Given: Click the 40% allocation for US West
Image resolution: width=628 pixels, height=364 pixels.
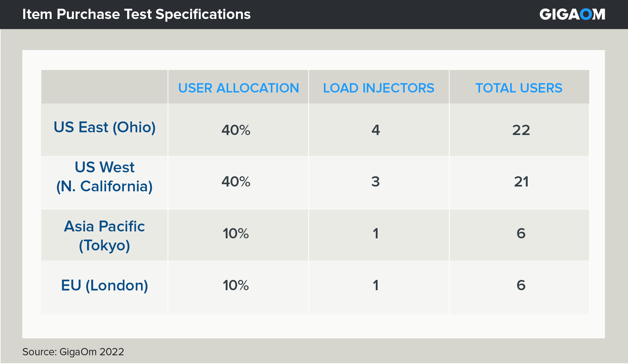Looking at the screenshot, I should 236,182.
